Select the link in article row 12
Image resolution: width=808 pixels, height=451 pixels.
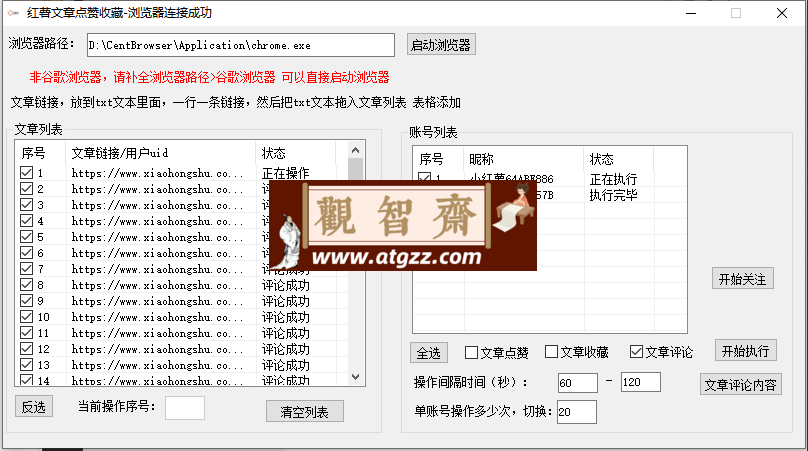click(x=157, y=349)
